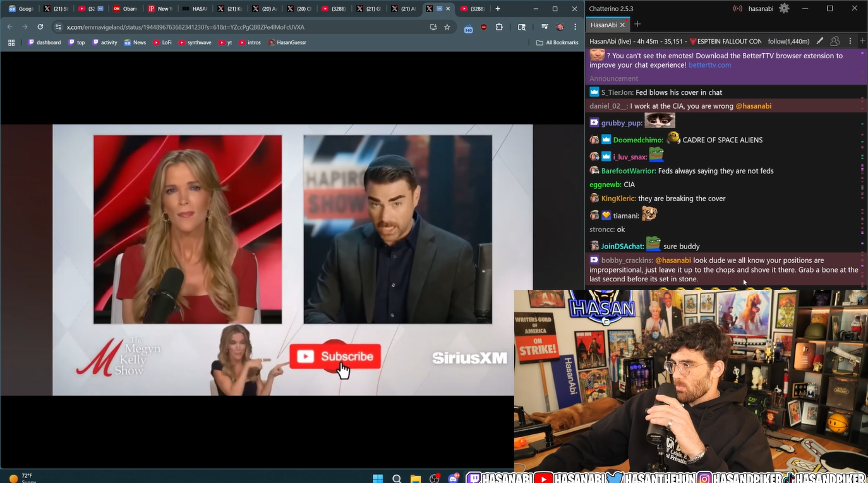Viewport: 868px width, 483px height.
Task: Close the active X browser tab
Action: 448,9
